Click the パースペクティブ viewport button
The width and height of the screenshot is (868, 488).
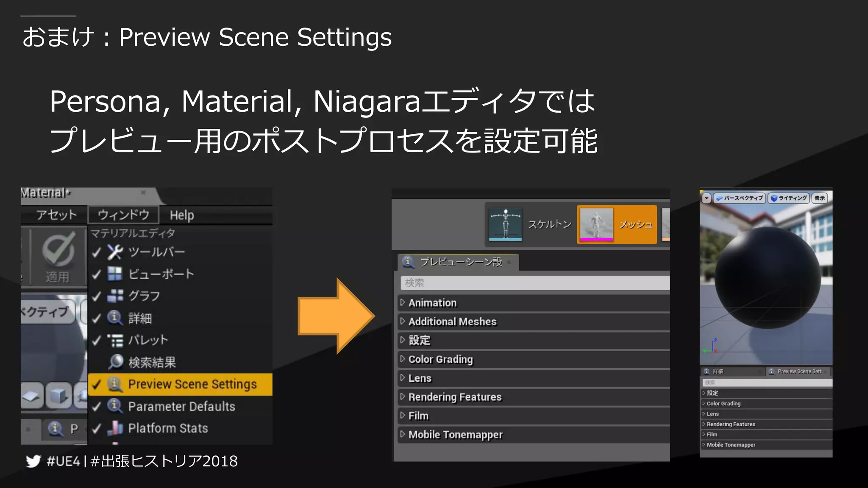click(740, 198)
